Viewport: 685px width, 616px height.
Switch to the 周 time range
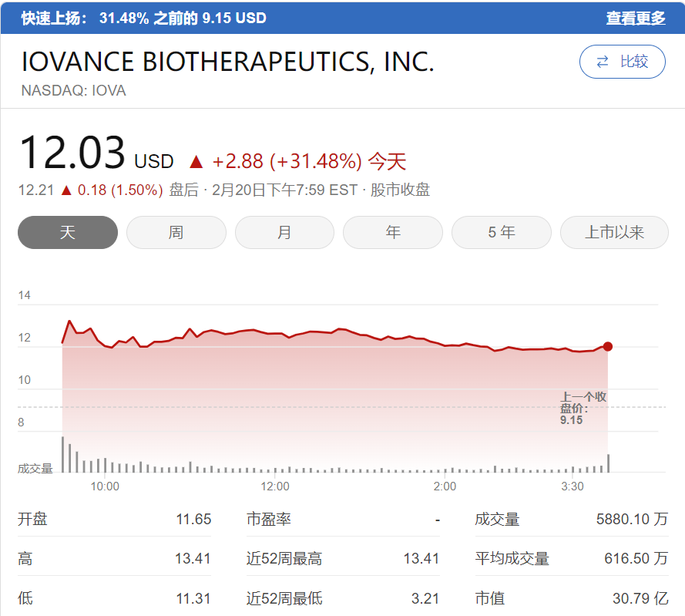point(176,232)
